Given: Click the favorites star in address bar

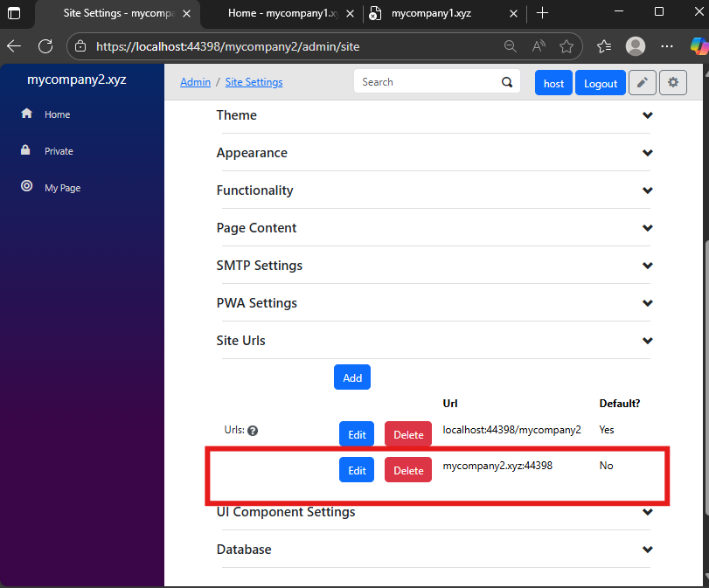Looking at the screenshot, I should tap(567, 46).
